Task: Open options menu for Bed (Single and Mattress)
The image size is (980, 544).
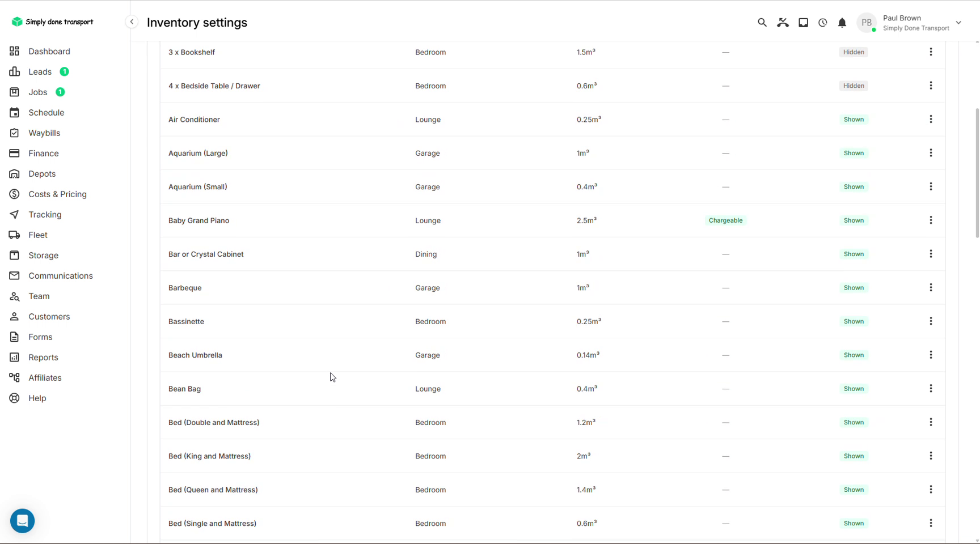Action: click(931, 524)
